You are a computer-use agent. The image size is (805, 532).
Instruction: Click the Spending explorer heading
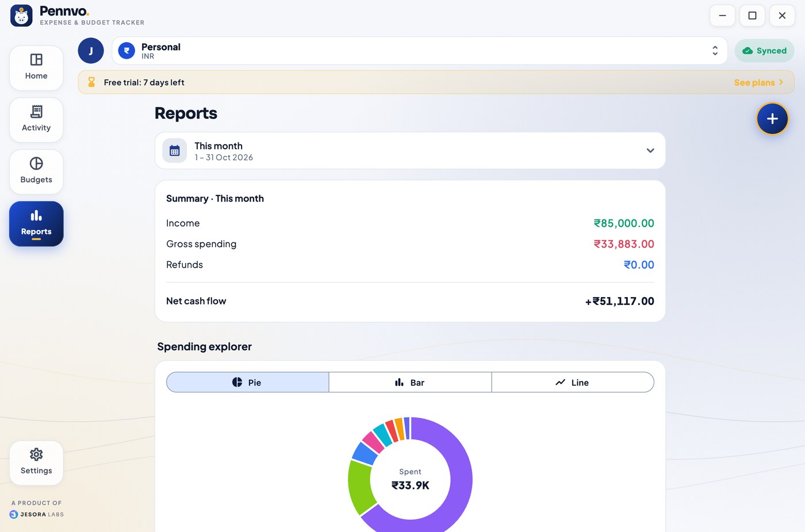pyautogui.click(x=204, y=346)
